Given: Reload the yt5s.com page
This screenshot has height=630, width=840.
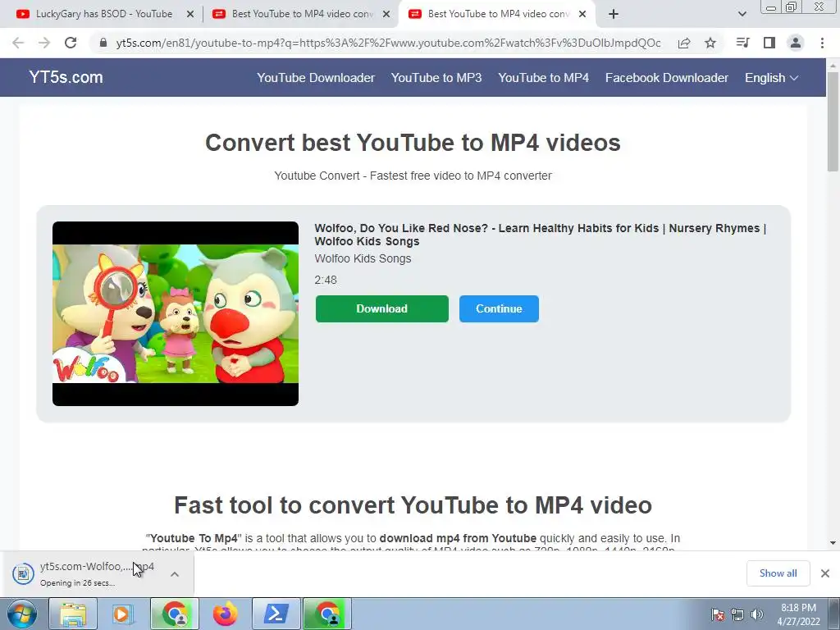Looking at the screenshot, I should [71, 43].
